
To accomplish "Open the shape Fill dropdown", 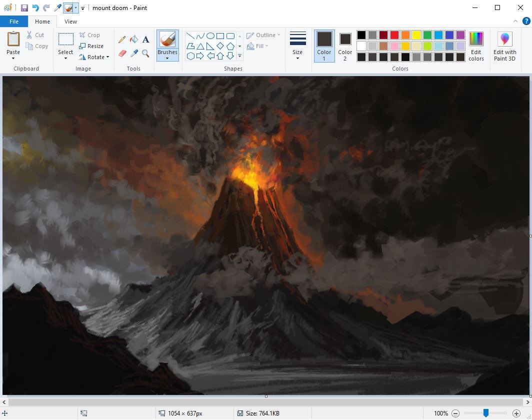I will point(257,46).
